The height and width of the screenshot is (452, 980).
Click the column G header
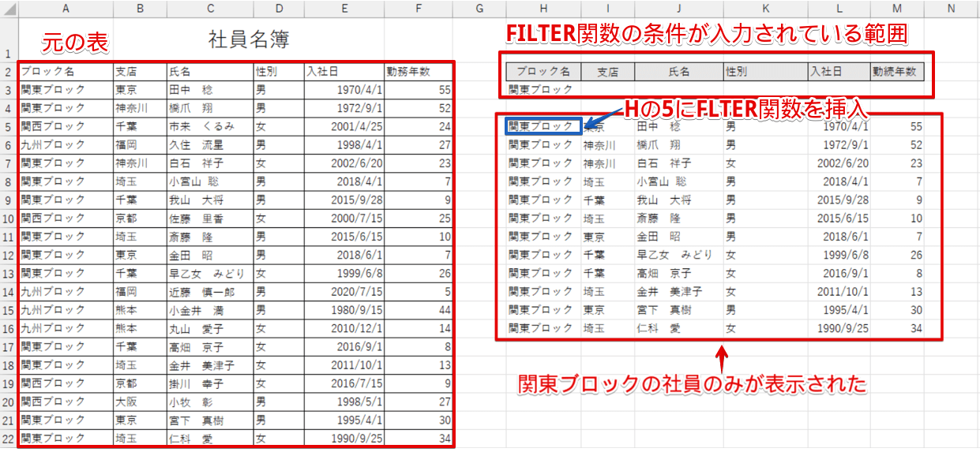tap(479, 8)
